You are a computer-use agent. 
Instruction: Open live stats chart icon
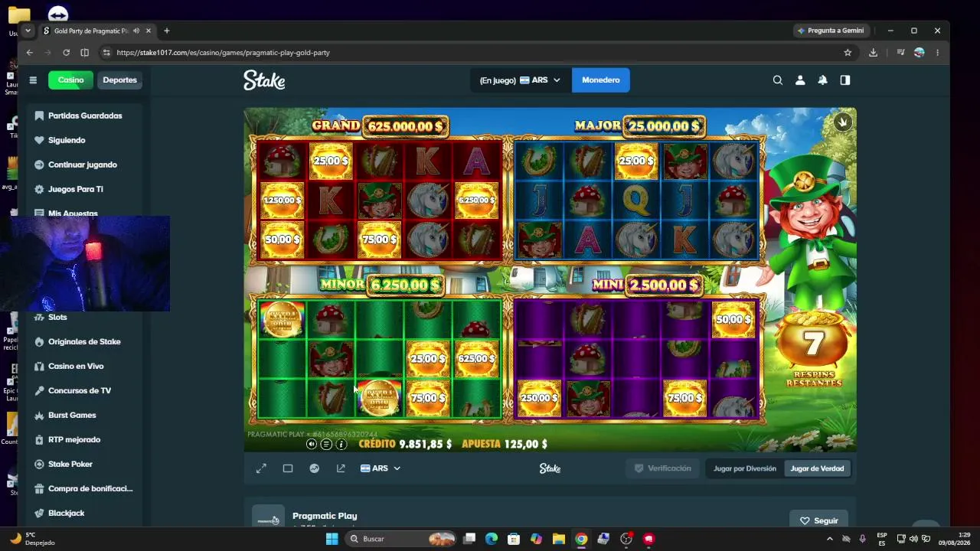[x=314, y=468]
